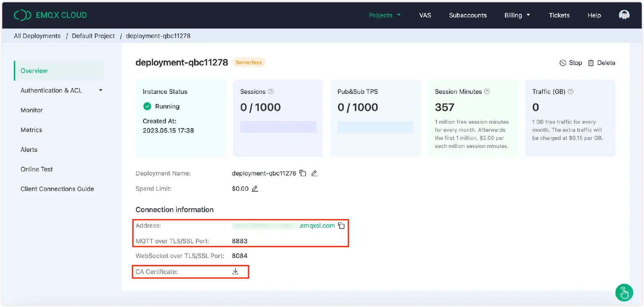Open the Tickets page
Viewport: 644px width, 307px height.
click(x=559, y=15)
